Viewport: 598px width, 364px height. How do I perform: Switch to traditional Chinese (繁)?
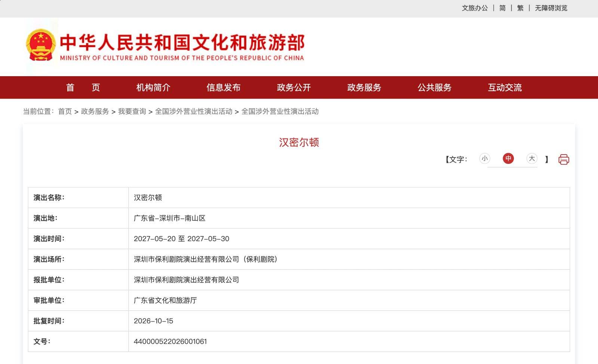520,8
